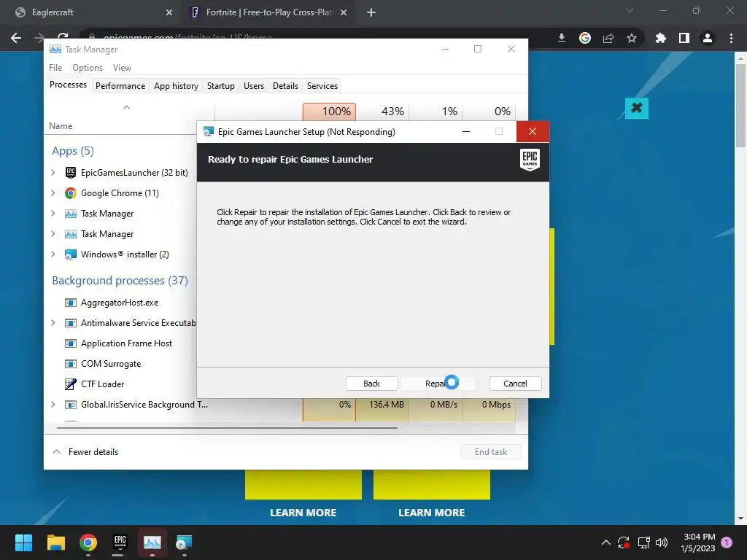This screenshot has width=747, height=560.
Task: Open the File menu in Task Manager
Action: [x=55, y=68]
